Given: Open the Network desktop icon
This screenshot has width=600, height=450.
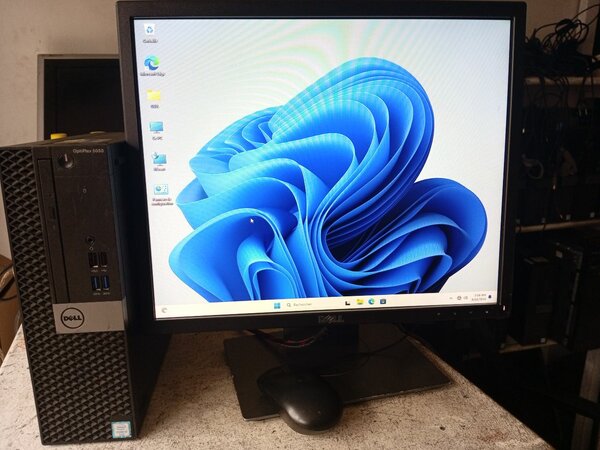Looking at the screenshot, I should pos(159,161).
